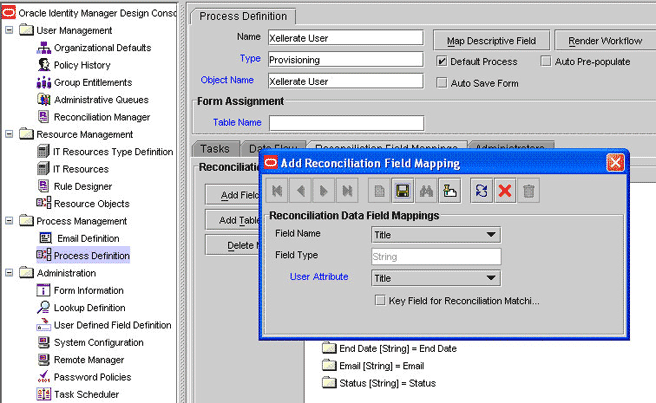Image resolution: width=656 pixels, height=403 pixels.
Task: Check Key Field for Reconciliation Matching
Action: pyautogui.click(x=380, y=300)
